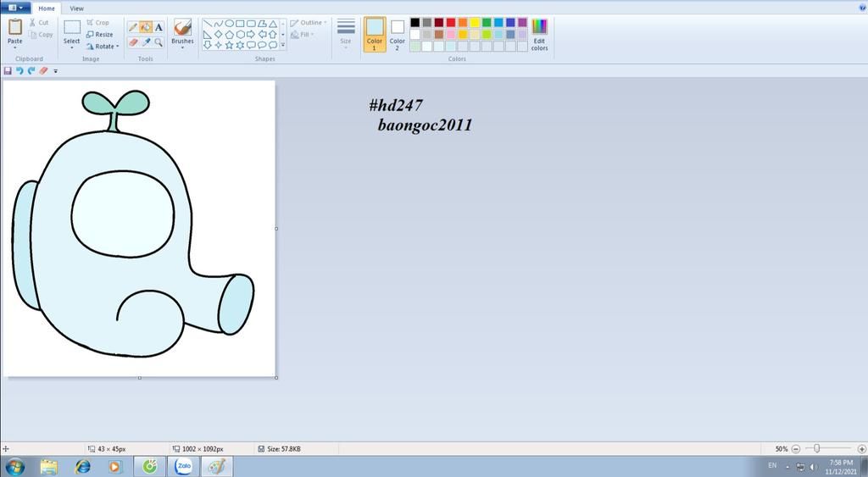Open the Paint application menu button
Image resolution: width=868 pixels, height=477 pixels.
click(15, 8)
